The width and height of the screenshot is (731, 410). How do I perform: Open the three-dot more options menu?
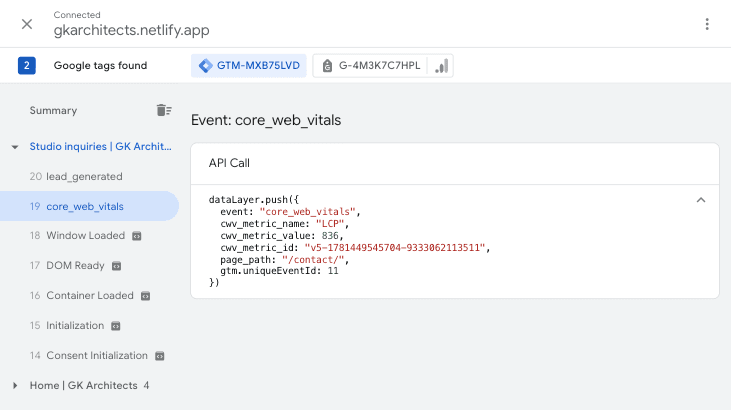click(707, 24)
